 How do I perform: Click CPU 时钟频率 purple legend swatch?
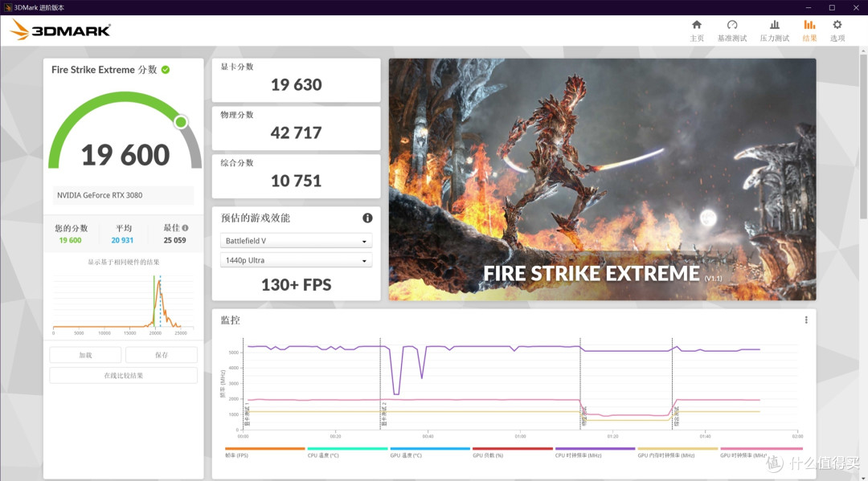(x=595, y=449)
